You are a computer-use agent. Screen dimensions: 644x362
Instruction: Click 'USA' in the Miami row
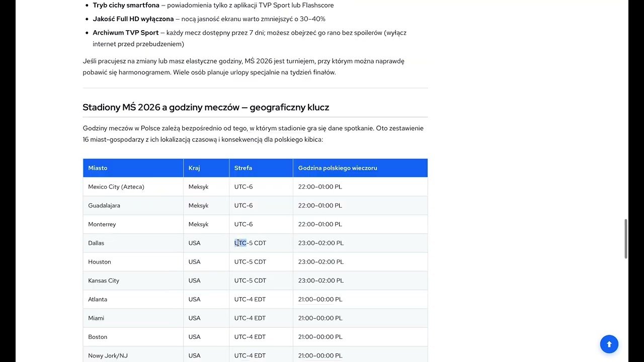tap(195, 318)
